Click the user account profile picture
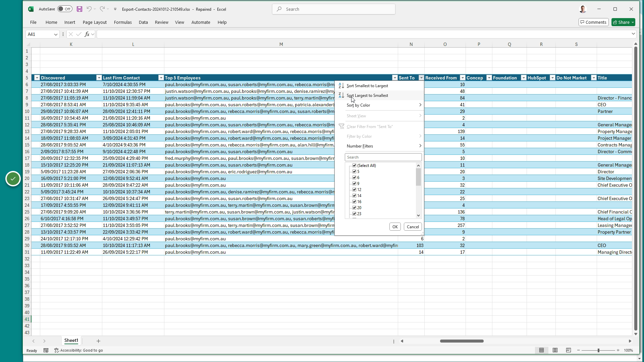The image size is (644, 362). coord(583,9)
